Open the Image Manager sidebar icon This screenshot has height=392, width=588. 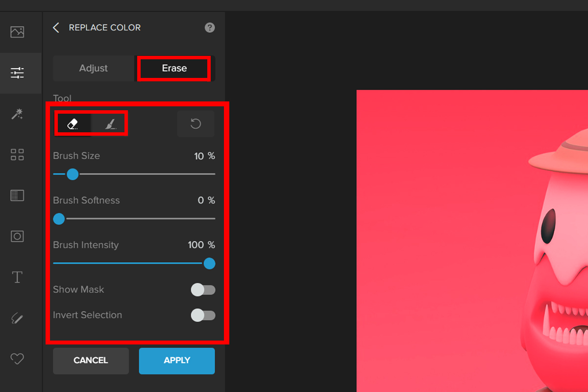tap(17, 32)
